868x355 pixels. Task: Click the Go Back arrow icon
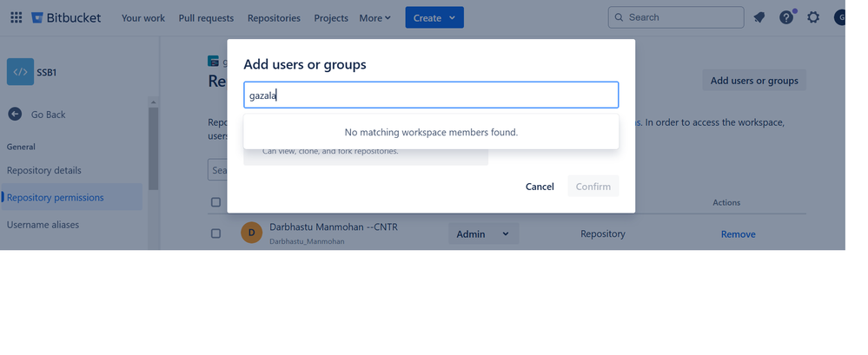point(15,114)
